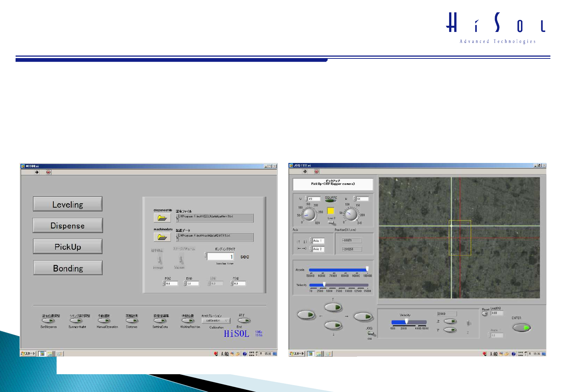
Task: Click the bonding timer value field
Action: coord(221,257)
